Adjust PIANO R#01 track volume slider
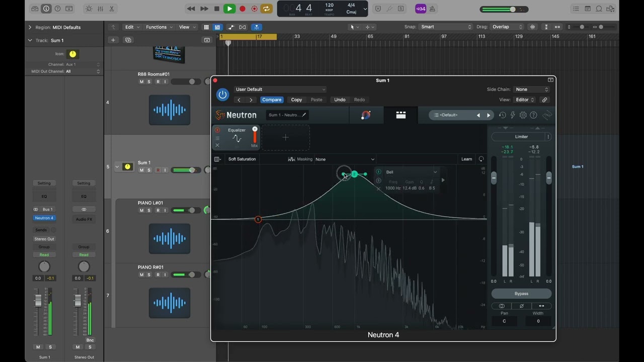 [x=185, y=275]
